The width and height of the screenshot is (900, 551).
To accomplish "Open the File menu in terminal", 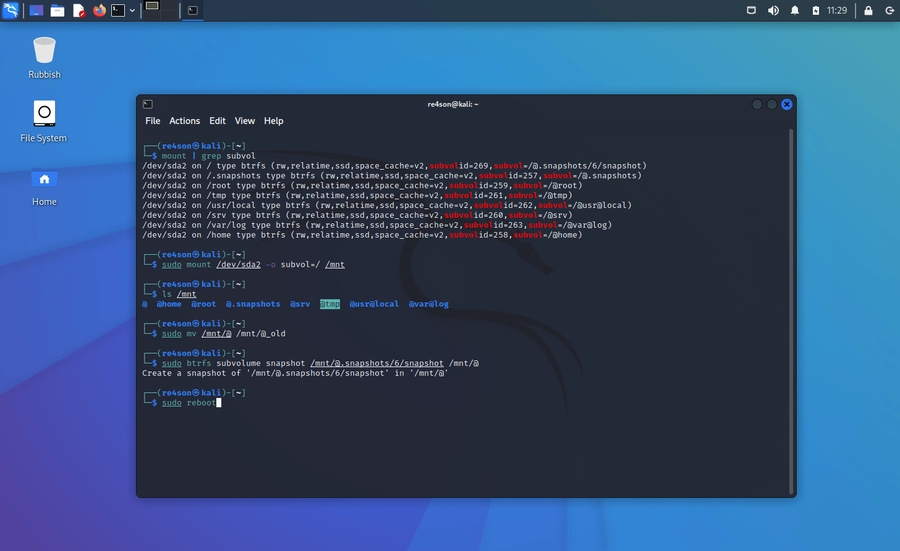I will pyautogui.click(x=153, y=121).
